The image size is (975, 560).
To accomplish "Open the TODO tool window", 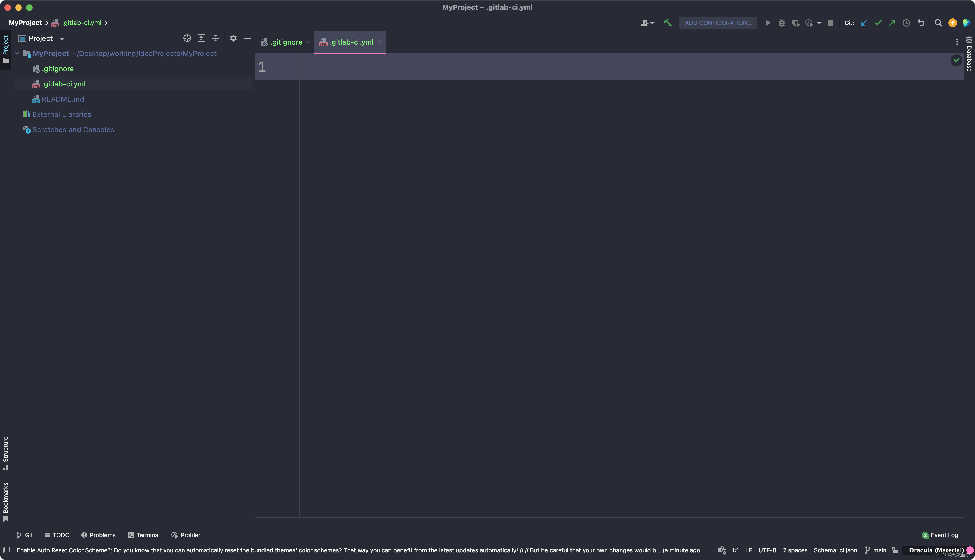I will [x=57, y=535].
